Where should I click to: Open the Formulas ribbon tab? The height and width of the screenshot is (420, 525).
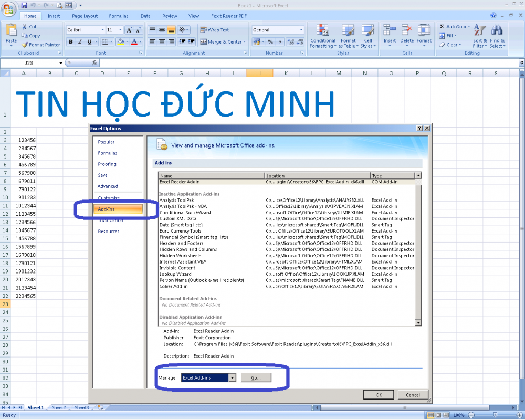click(119, 16)
